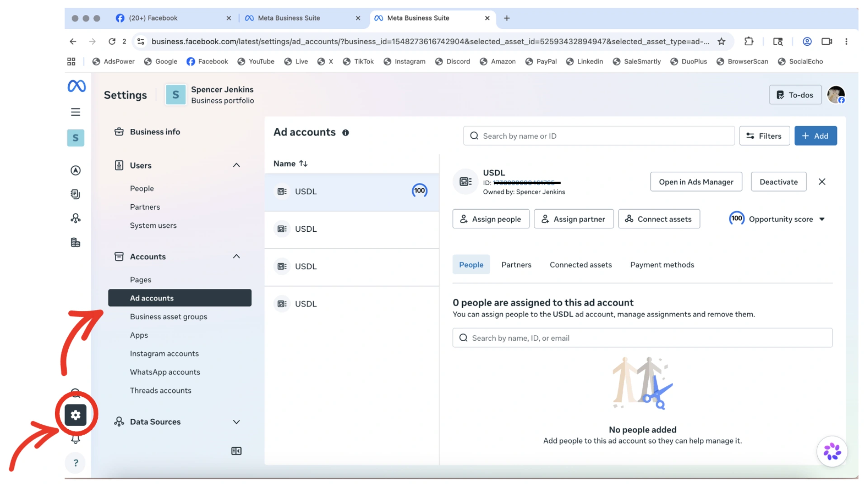868x488 pixels.
Task: Select Spencer Jenkins business portfolio header
Action: click(210, 95)
